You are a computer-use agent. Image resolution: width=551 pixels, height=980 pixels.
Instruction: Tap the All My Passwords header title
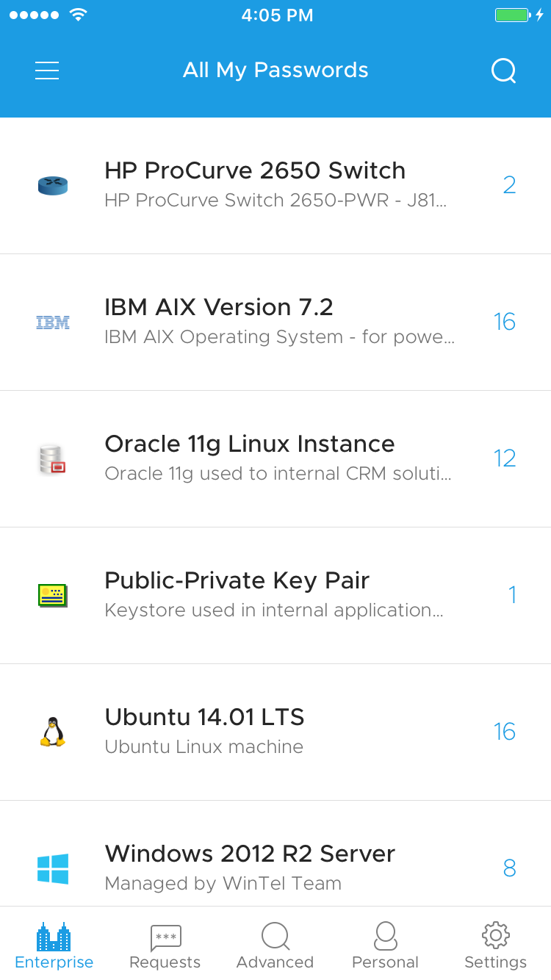coord(275,71)
